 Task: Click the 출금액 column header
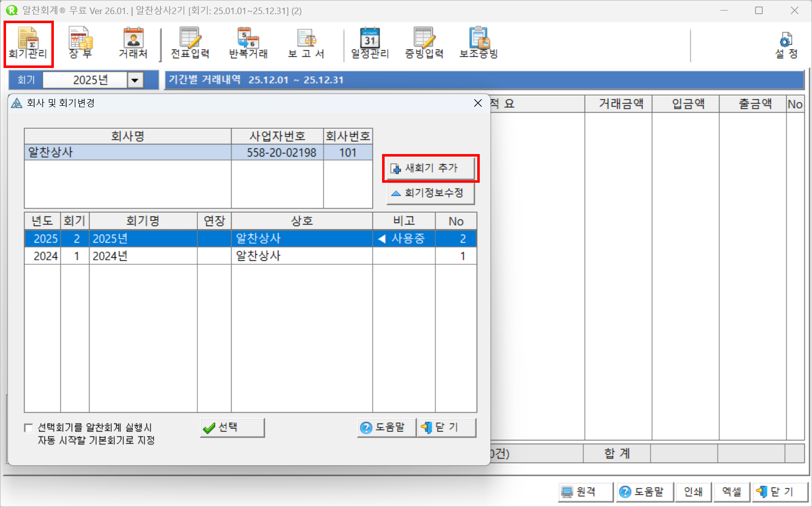[753, 104]
